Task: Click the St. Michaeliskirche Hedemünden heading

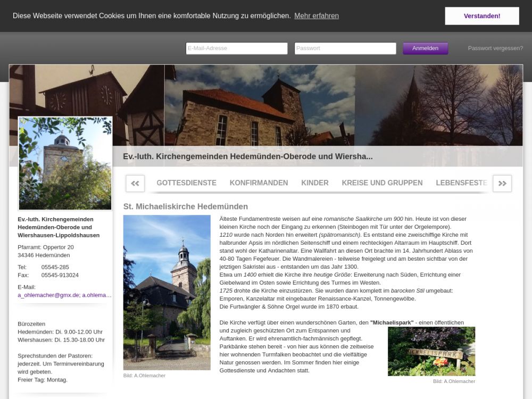Action: coord(185,206)
